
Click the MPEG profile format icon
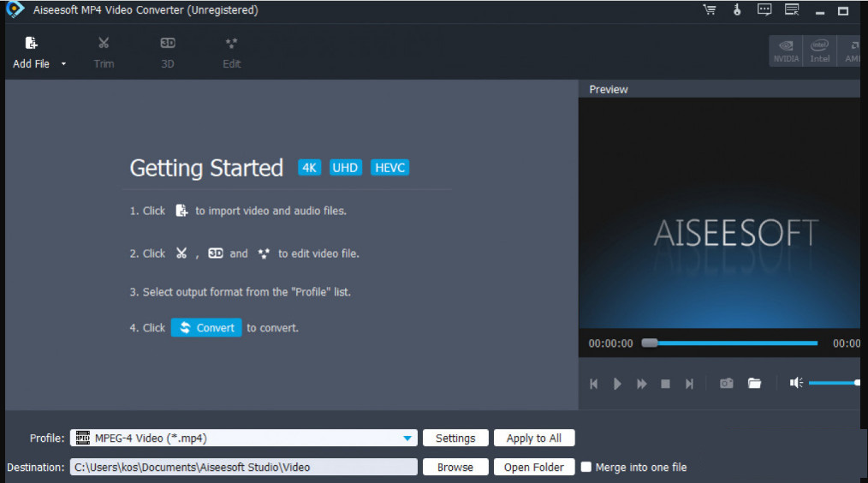point(82,438)
